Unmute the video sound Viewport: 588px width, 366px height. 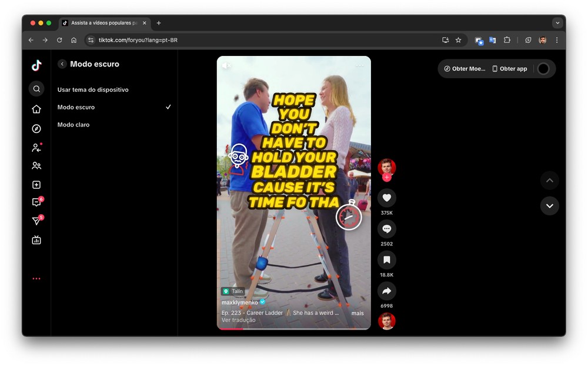tap(226, 66)
